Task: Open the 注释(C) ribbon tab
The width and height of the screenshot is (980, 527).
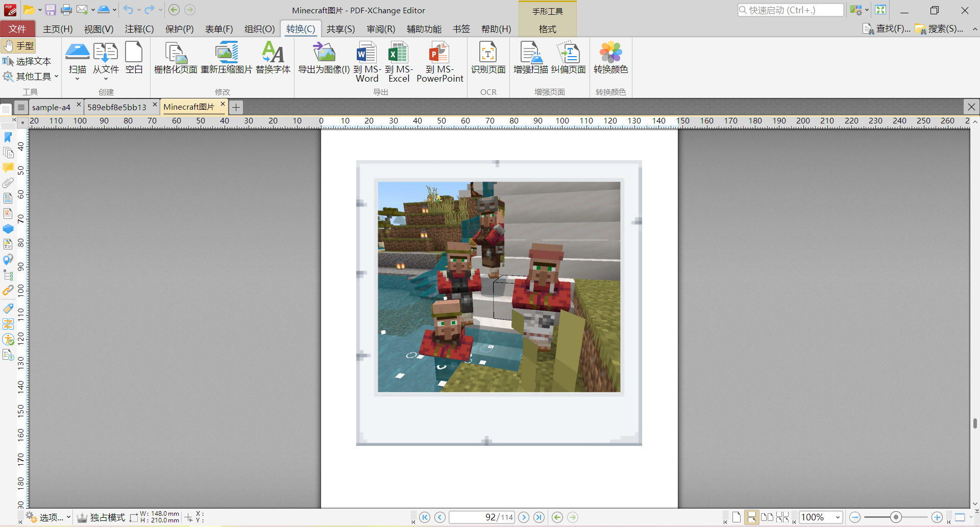Action: (x=139, y=29)
